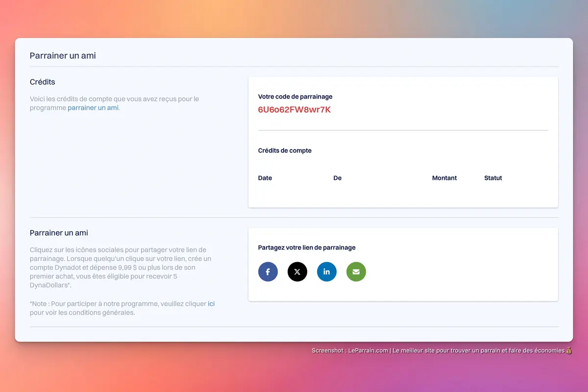Share referral link on Facebook
Screen dimensions: 588x392
(x=268, y=271)
